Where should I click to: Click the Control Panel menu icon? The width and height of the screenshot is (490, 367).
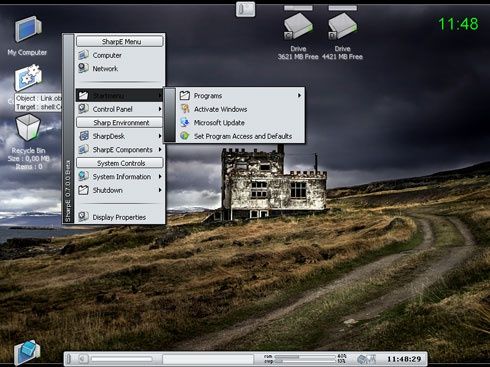click(83, 109)
